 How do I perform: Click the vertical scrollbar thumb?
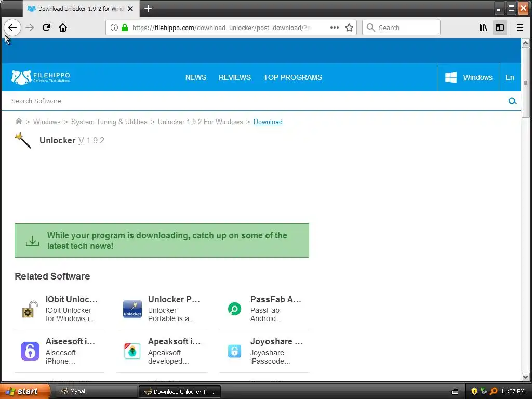tap(525, 83)
